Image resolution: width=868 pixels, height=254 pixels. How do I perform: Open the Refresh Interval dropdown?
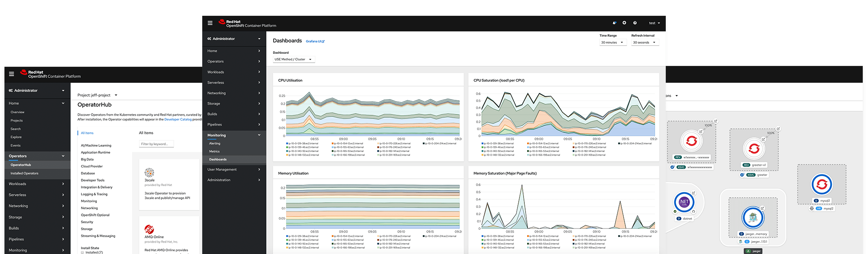point(645,42)
